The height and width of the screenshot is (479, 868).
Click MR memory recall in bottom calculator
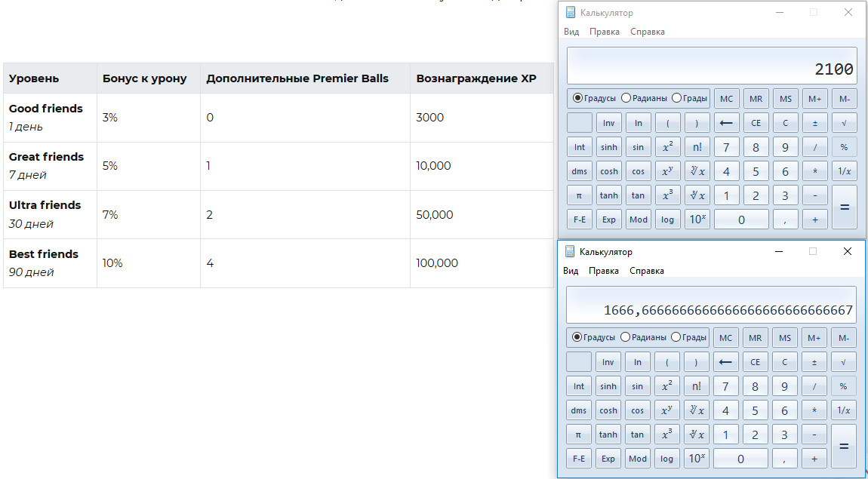[x=755, y=337]
